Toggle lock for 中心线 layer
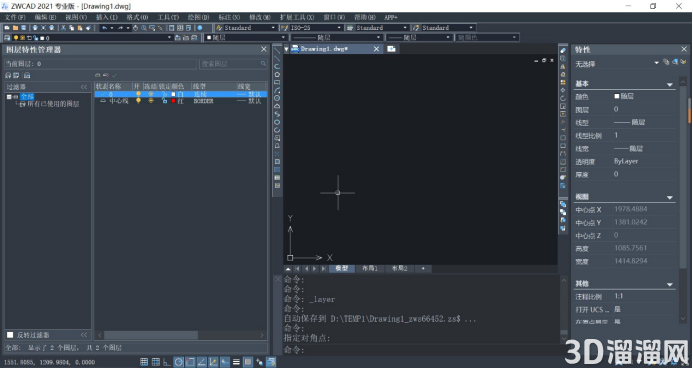 pos(164,101)
